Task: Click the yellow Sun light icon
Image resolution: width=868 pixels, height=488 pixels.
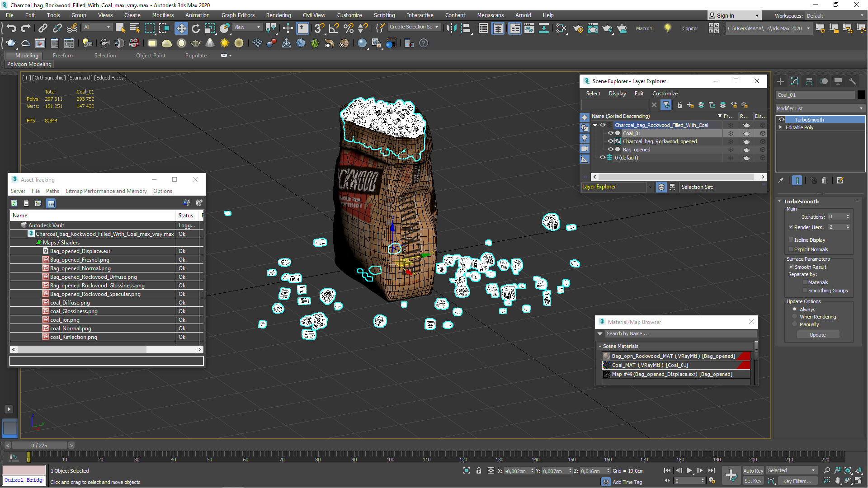Action: point(224,43)
